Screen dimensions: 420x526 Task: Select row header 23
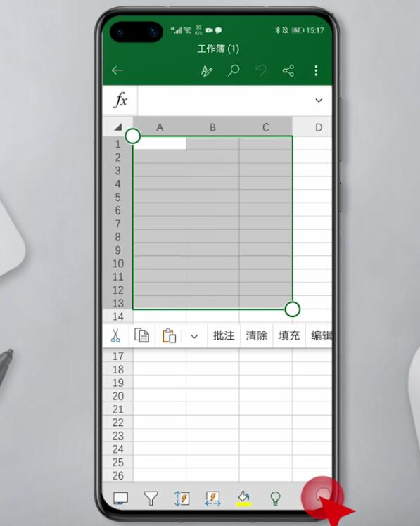(x=118, y=436)
